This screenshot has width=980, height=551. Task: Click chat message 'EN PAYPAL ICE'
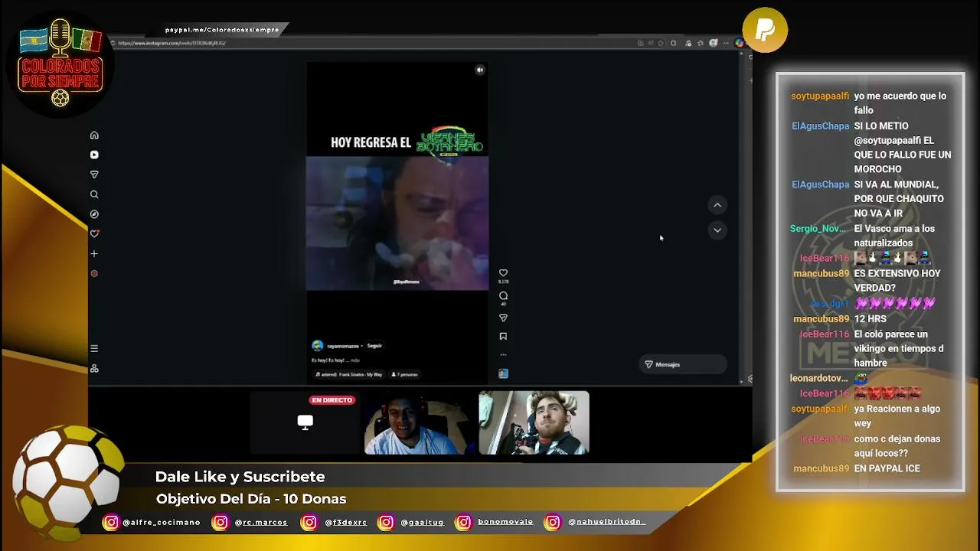point(887,468)
